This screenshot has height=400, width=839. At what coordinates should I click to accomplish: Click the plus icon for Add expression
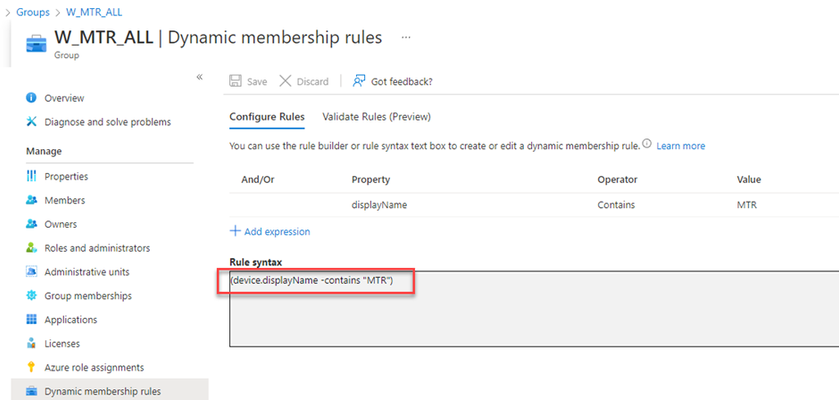tap(235, 232)
